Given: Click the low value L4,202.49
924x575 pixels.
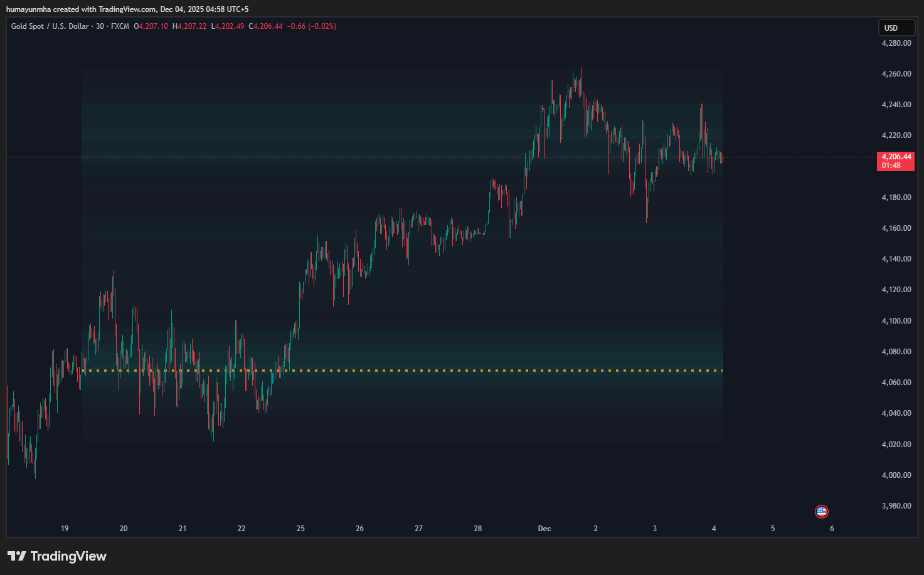Looking at the screenshot, I should (x=228, y=26).
